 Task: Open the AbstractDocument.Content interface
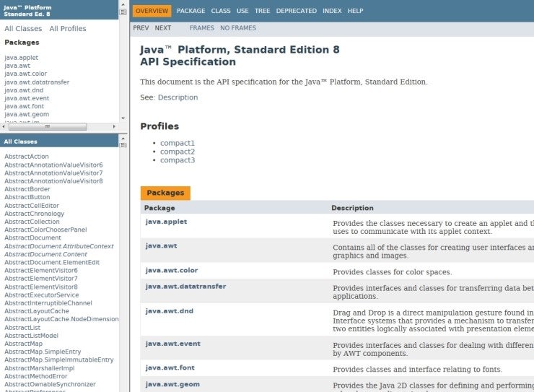coord(46,254)
